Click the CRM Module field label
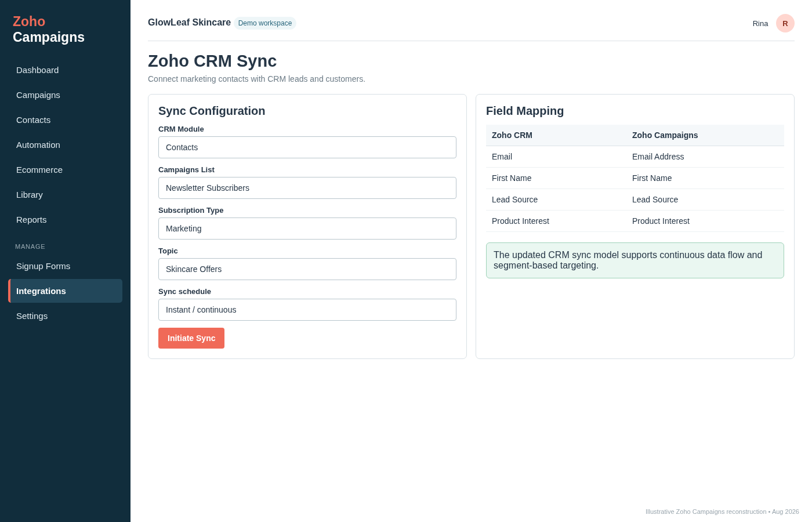 point(181,129)
